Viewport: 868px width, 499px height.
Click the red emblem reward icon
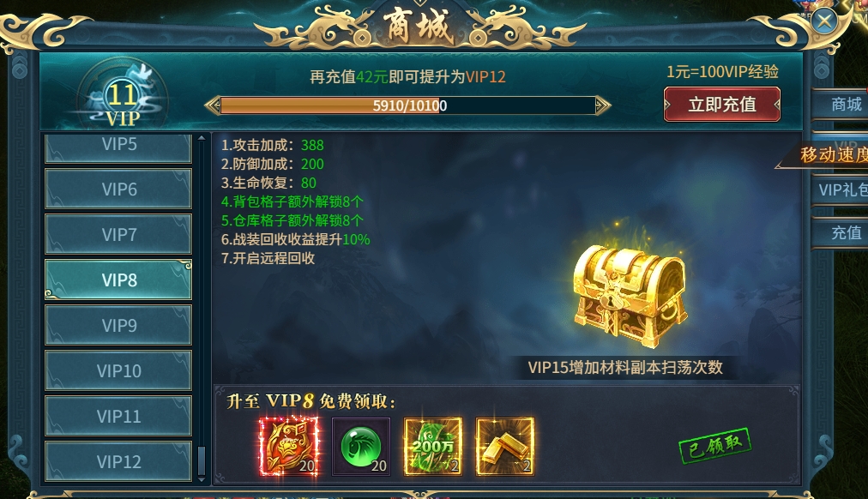288,447
